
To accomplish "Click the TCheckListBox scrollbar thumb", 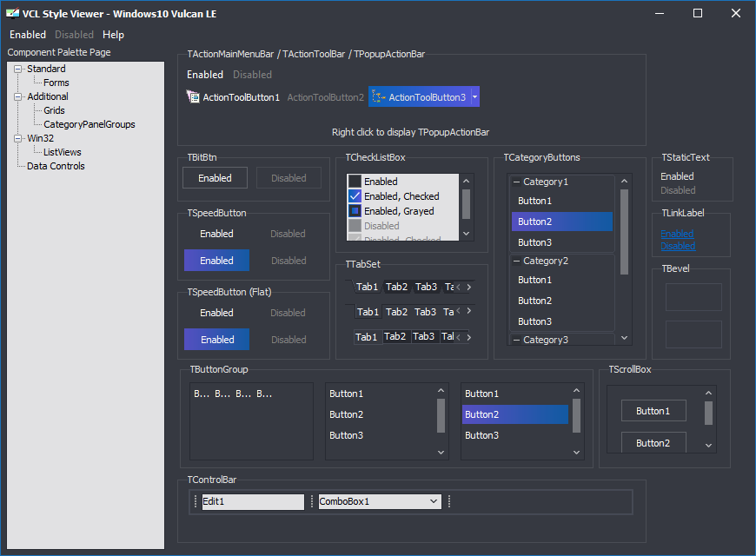I will [x=467, y=204].
